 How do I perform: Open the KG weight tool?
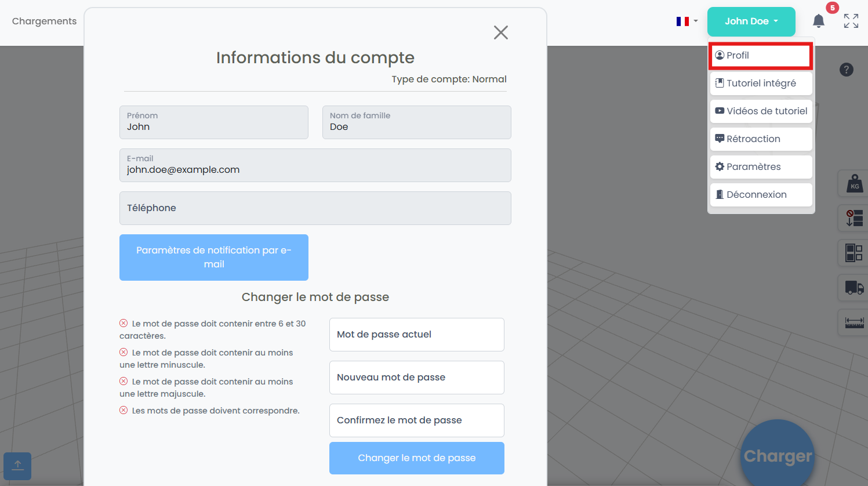pyautogui.click(x=854, y=184)
